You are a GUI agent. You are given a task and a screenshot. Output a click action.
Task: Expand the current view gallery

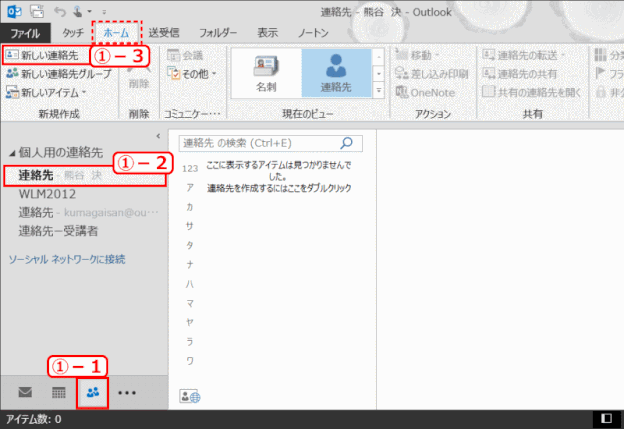(x=379, y=91)
